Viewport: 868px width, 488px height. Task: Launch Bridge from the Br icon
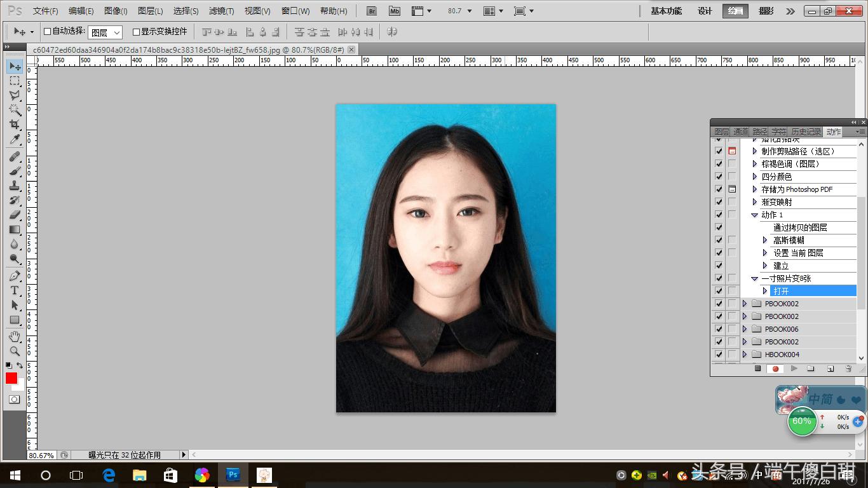point(372,11)
